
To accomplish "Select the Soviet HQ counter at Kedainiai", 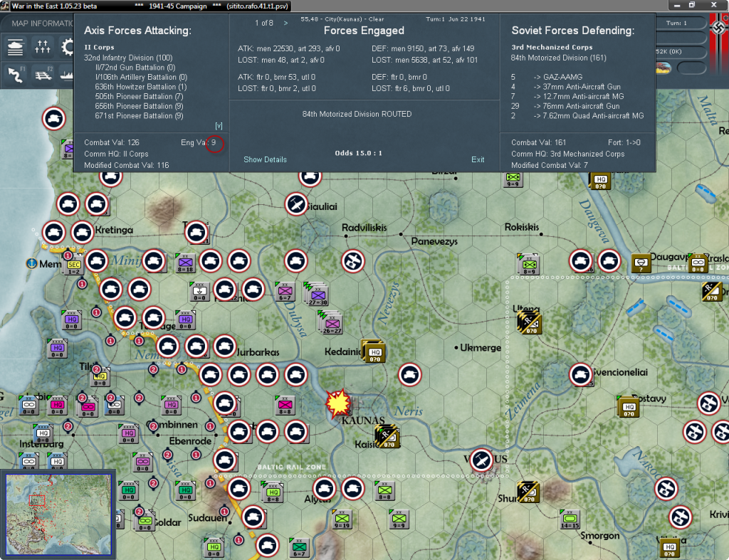I will coord(374,353).
